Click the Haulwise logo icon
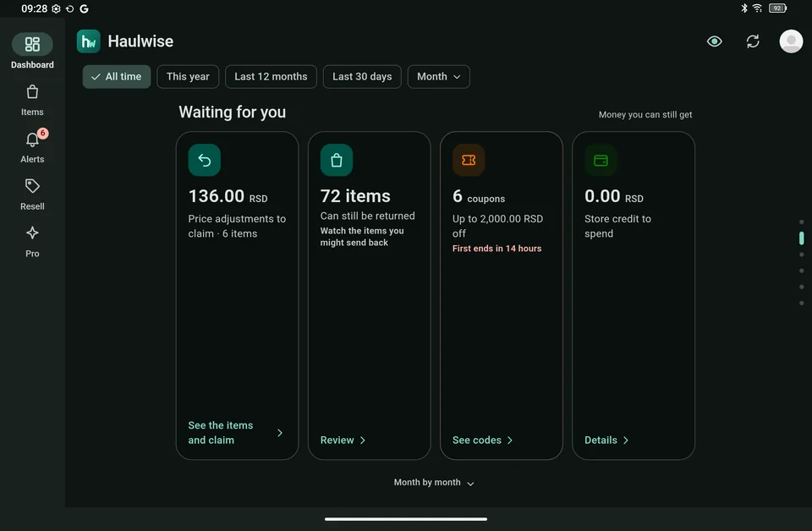 tap(89, 41)
